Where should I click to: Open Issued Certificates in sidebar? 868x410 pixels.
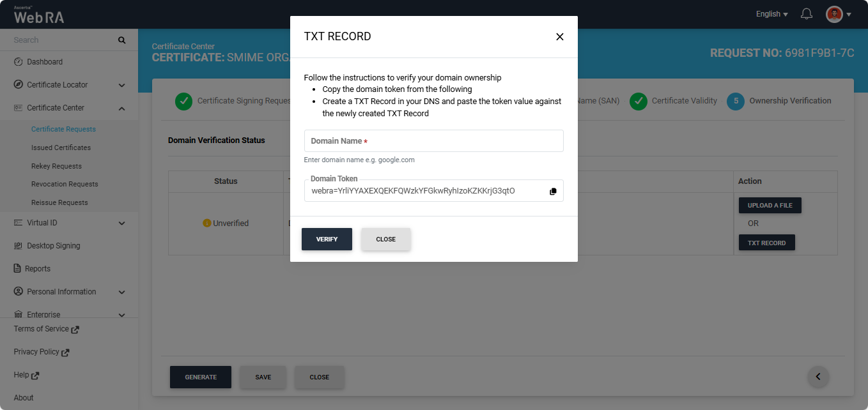61,148
